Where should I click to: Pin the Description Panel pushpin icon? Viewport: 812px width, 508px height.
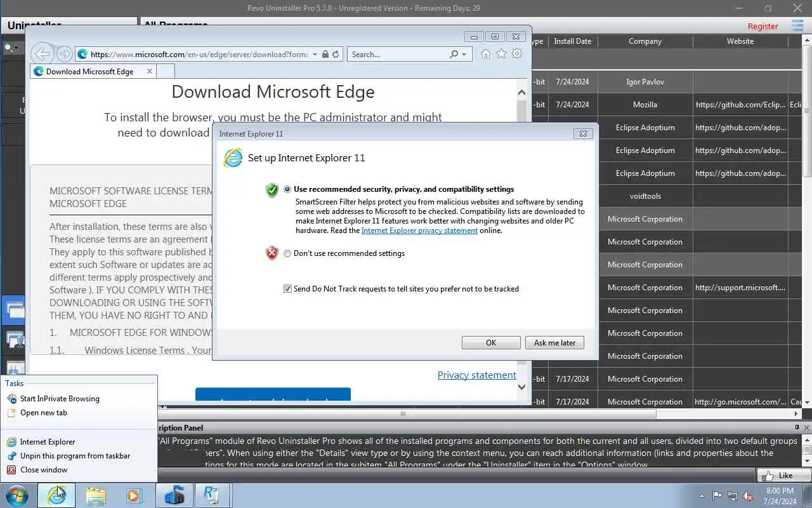click(x=797, y=427)
